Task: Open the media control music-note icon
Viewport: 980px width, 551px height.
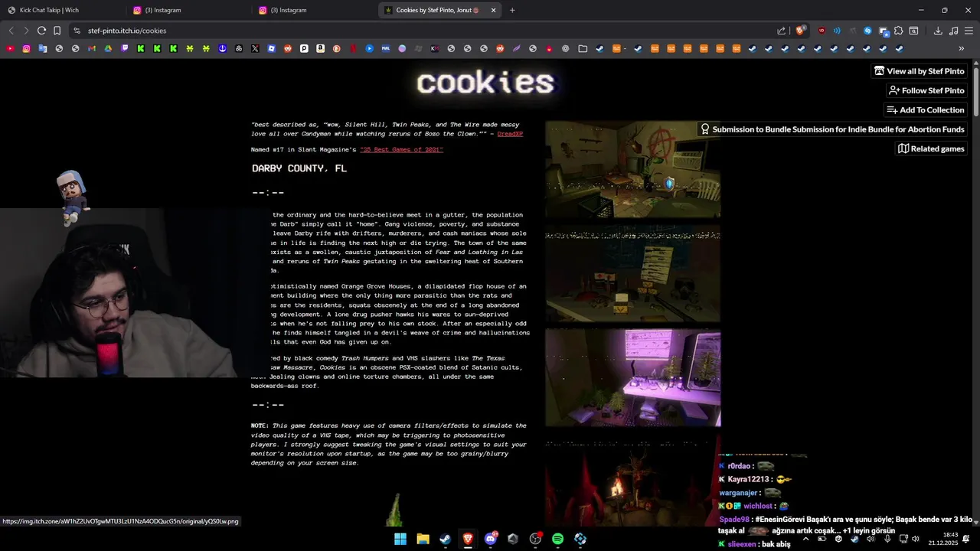Action: pos(953,31)
